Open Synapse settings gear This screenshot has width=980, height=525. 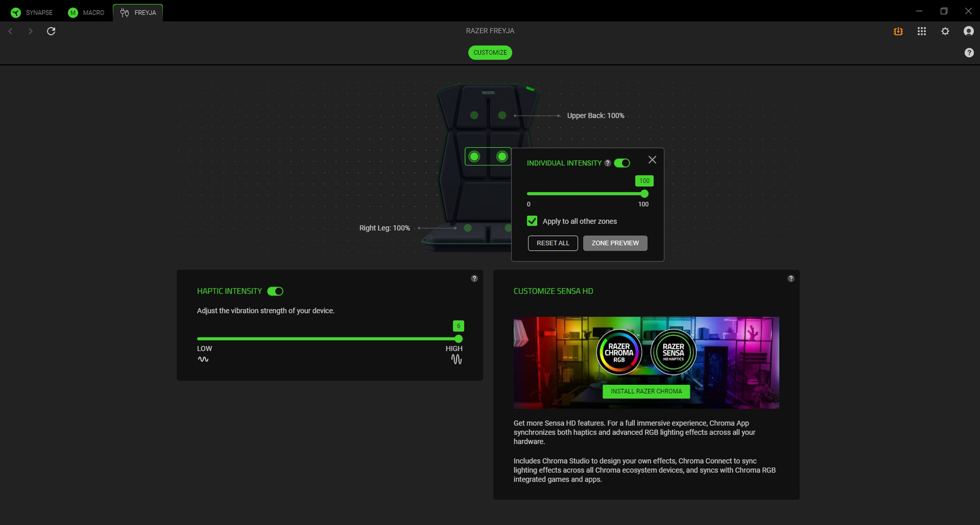[945, 31]
